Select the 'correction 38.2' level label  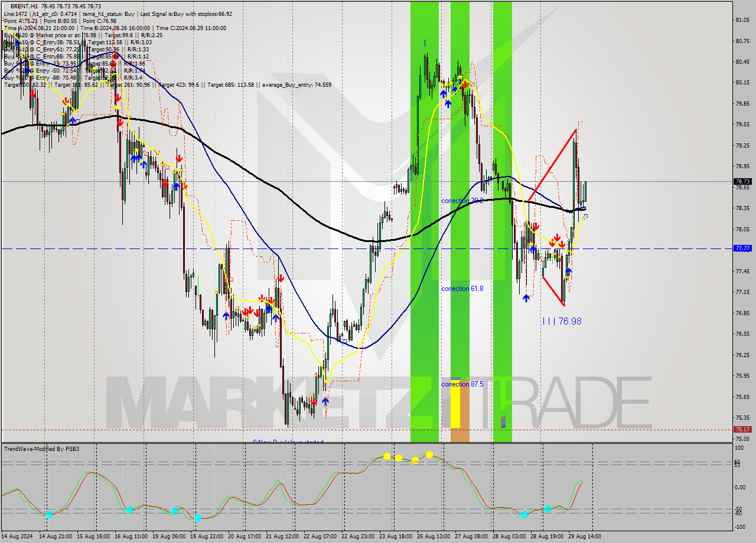[x=462, y=201]
